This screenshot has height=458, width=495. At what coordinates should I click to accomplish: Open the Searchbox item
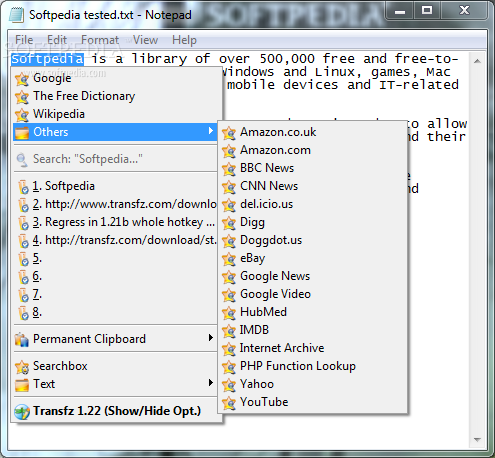tap(115, 366)
